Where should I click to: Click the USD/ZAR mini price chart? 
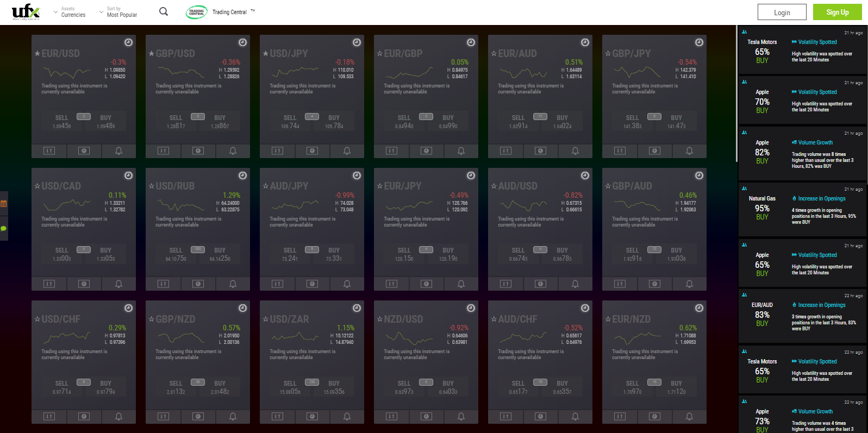coord(295,338)
